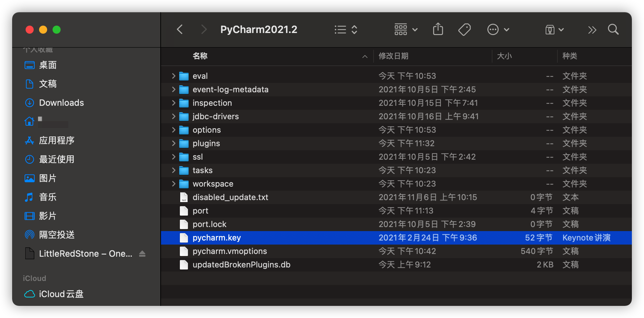
Task: Select the tasks folder name
Action: pyautogui.click(x=202, y=170)
